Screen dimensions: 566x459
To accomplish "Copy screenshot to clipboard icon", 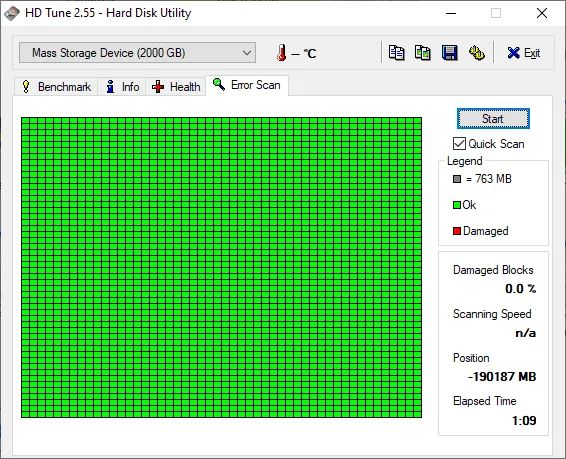I will point(423,53).
